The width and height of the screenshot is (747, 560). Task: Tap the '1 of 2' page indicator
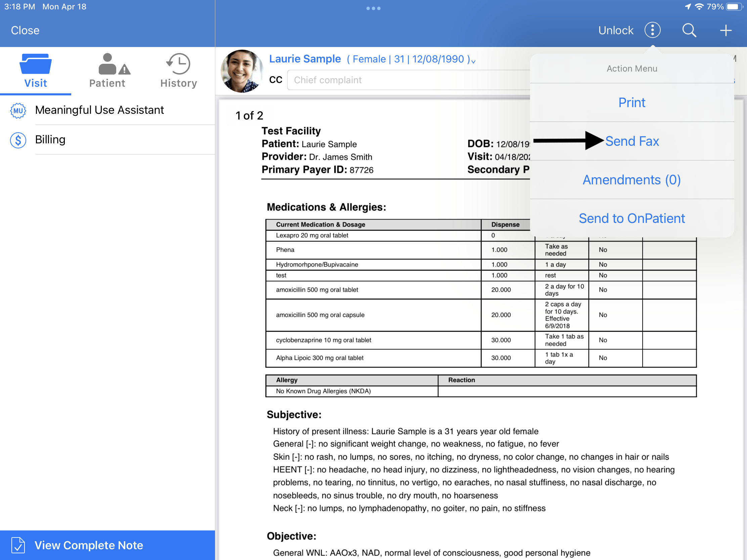click(x=249, y=115)
